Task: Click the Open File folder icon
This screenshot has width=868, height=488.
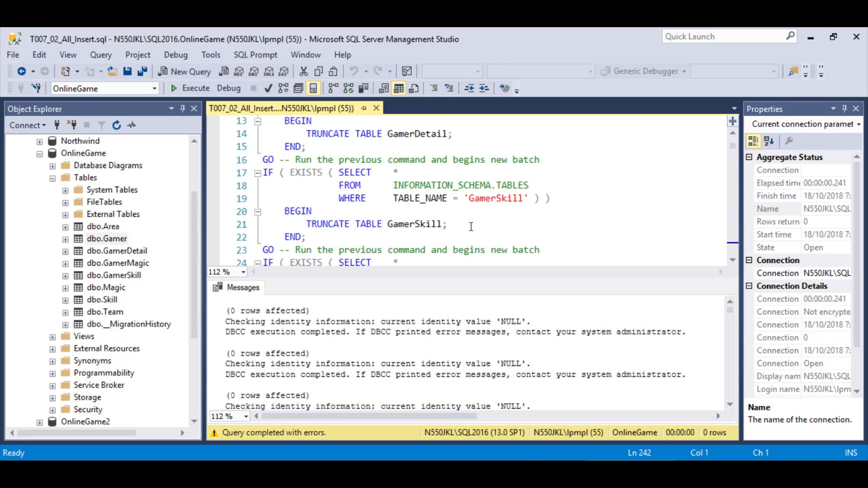Action: [x=112, y=71]
